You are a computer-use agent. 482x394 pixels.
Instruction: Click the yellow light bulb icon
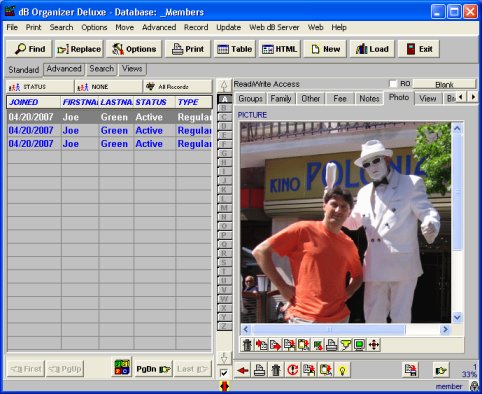[342, 370]
